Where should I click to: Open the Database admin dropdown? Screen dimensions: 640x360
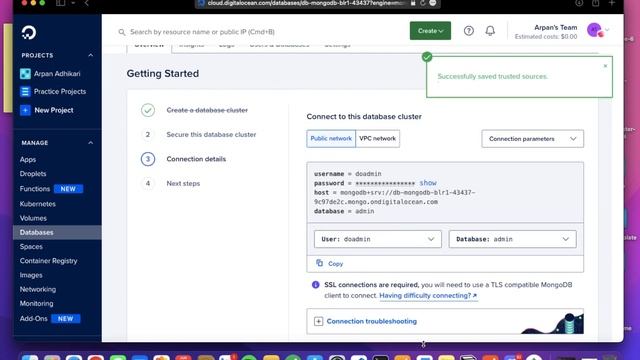point(512,239)
